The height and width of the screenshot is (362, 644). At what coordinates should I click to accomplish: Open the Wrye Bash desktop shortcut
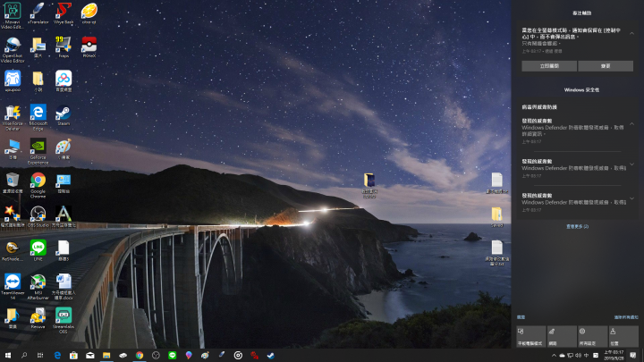pyautogui.click(x=64, y=13)
